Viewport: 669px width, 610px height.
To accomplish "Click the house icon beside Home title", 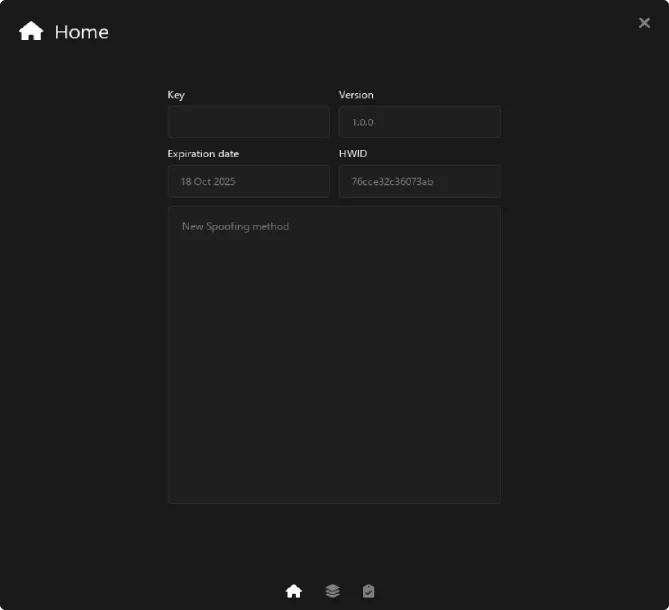I will (x=31, y=32).
